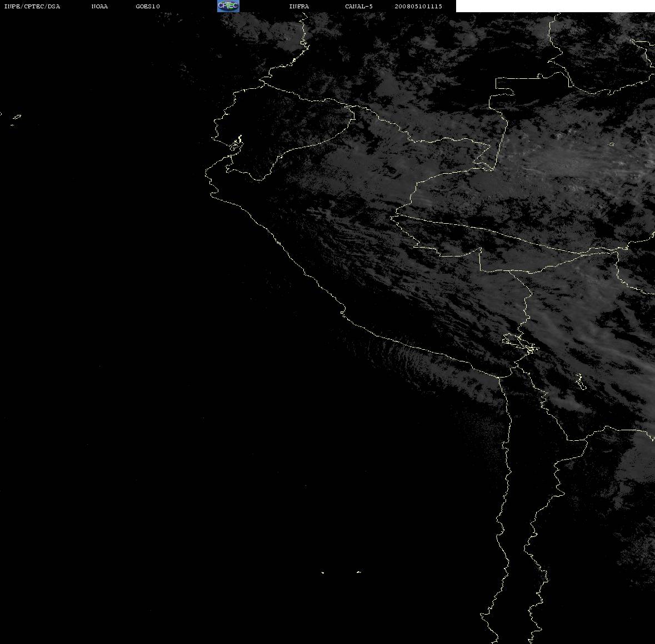Click the INPE/CPTEC/DSA header text
Screen dimensions: 655x644
coord(32,6)
